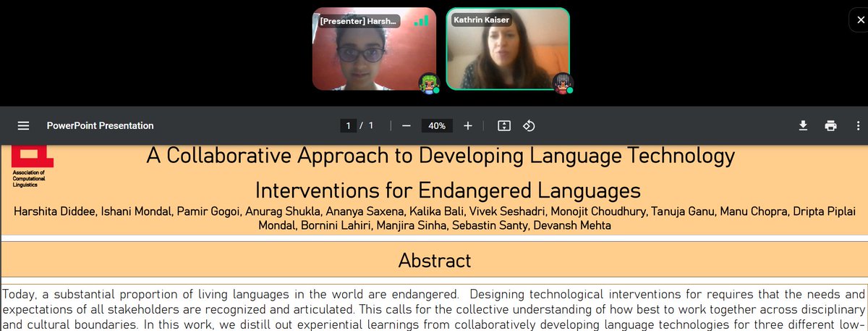Select Kathrin Kaiser's video tile
This screenshot has height=331, width=868.
[x=508, y=49]
